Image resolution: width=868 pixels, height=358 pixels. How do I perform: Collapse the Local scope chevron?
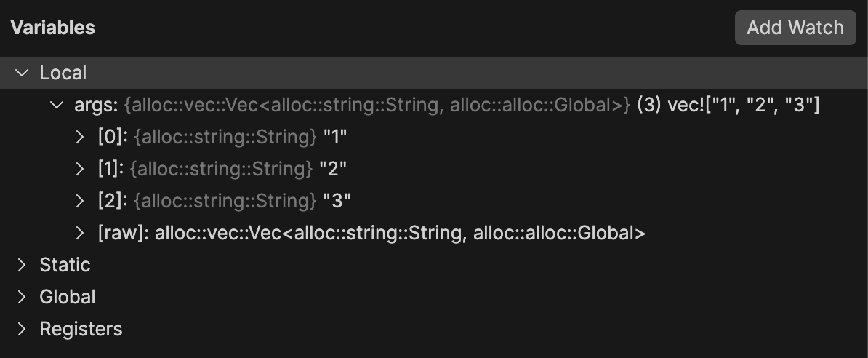point(23,73)
